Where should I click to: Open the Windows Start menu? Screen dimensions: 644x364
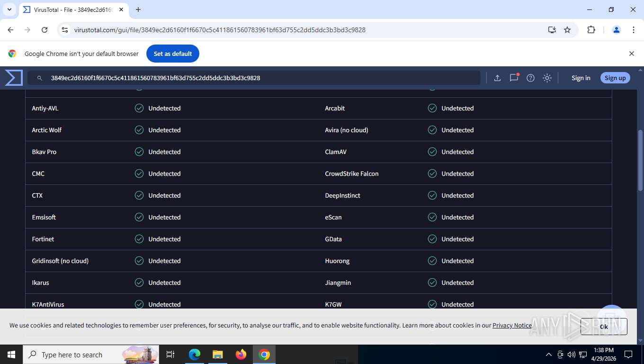click(11, 355)
